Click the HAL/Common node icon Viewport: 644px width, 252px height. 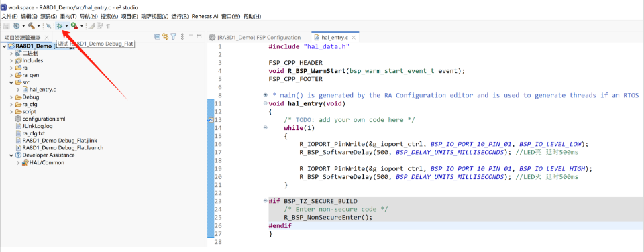[x=25, y=163]
